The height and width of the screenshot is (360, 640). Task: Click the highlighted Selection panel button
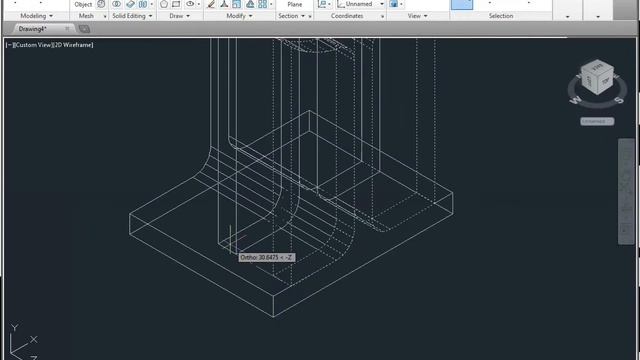pyautogui.click(x=462, y=4)
